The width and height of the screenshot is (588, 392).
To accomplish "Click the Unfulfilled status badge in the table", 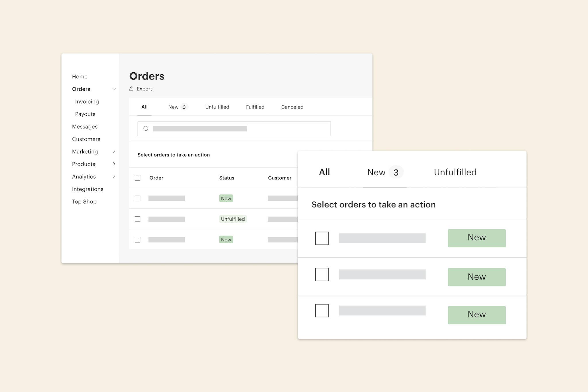I will click(x=233, y=219).
